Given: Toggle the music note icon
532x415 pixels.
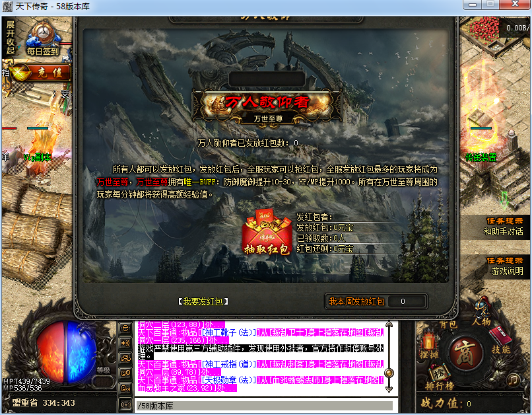Looking at the screenshot, I should point(513,380).
